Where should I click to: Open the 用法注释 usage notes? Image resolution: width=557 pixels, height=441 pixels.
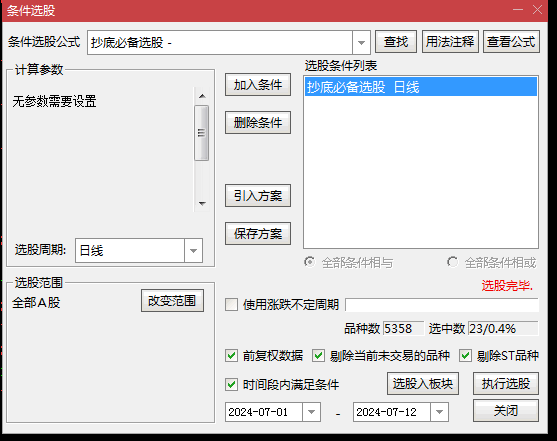pos(450,42)
